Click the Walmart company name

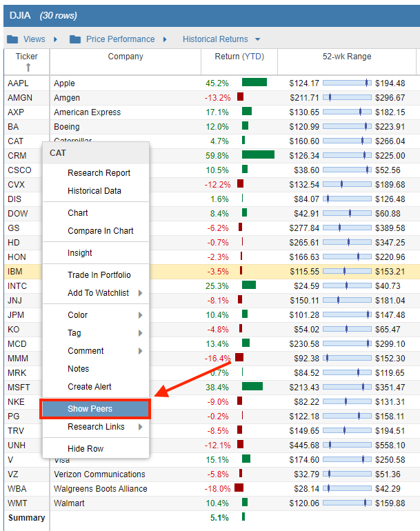point(69,503)
